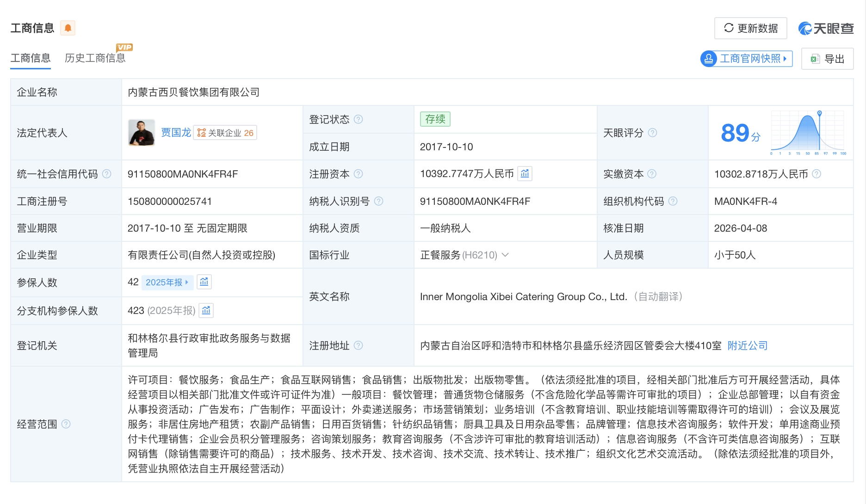
Task: Click 工商注册号 value 150800000025741
Action: [x=170, y=201]
